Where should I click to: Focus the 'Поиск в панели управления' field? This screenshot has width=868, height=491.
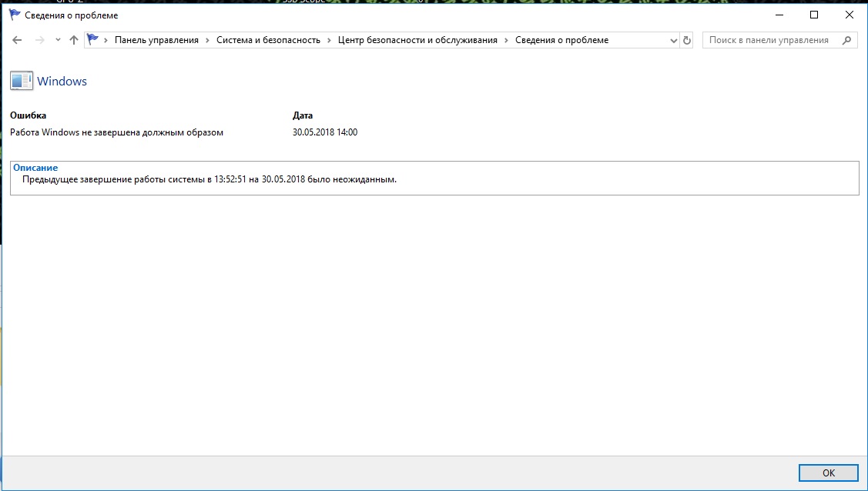(780, 40)
